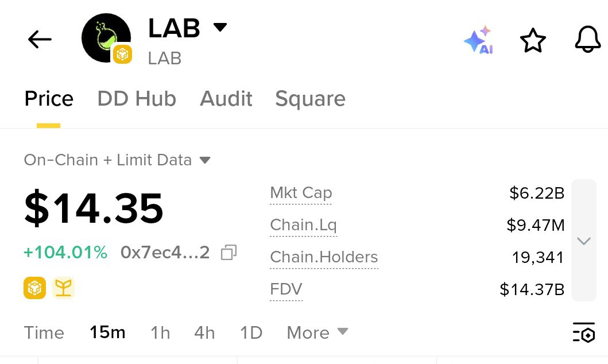Switch to the DD Hub tab
Viewport: 608px width, 364px height.
point(137,98)
